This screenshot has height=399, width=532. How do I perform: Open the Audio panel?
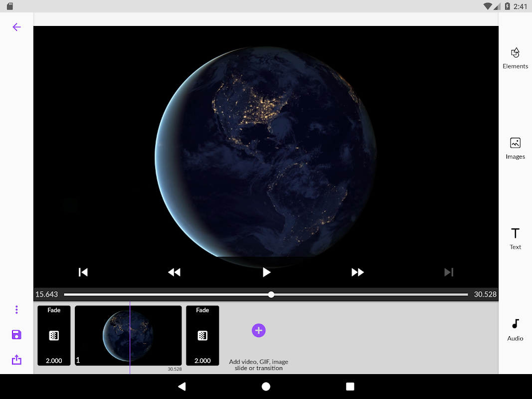point(515,330)
